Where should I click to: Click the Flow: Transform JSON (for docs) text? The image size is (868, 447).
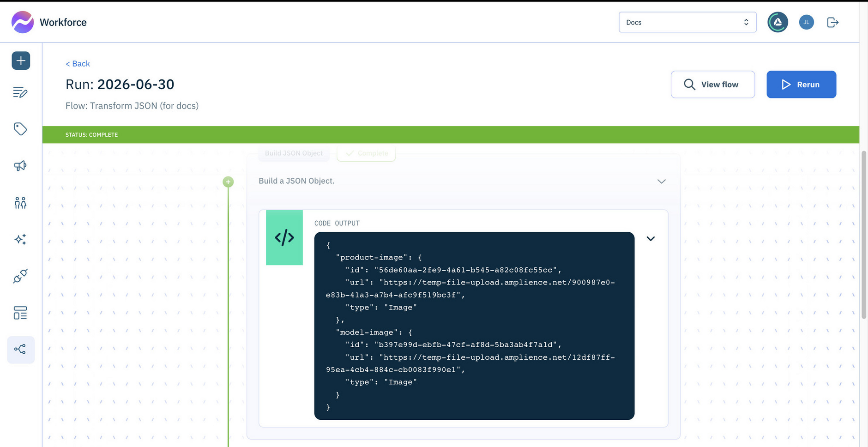tap(132, 106)
